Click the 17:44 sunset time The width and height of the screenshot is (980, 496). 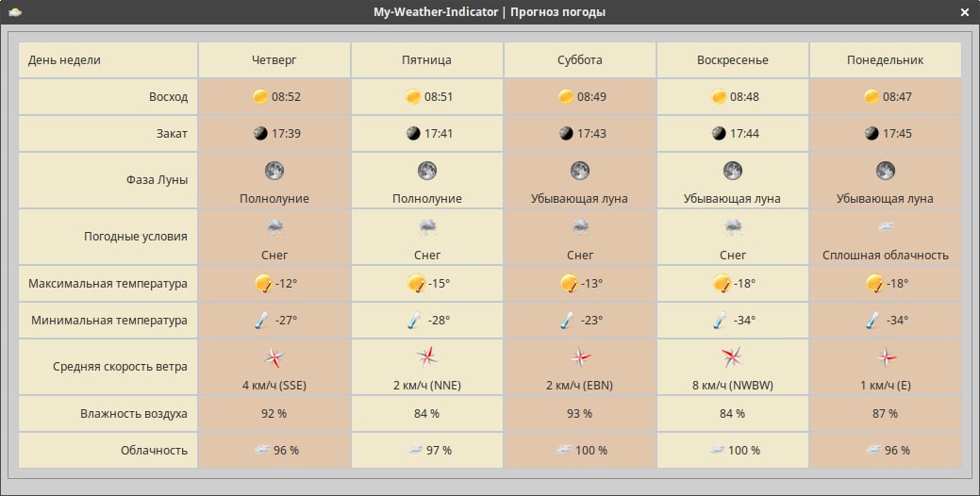coord(744,134)
